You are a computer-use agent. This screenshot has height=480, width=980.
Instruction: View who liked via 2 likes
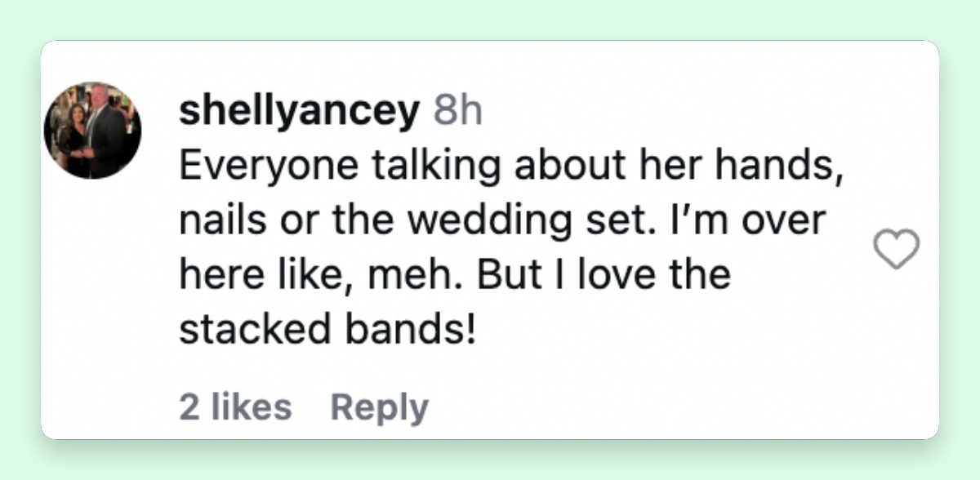point(235,407)
